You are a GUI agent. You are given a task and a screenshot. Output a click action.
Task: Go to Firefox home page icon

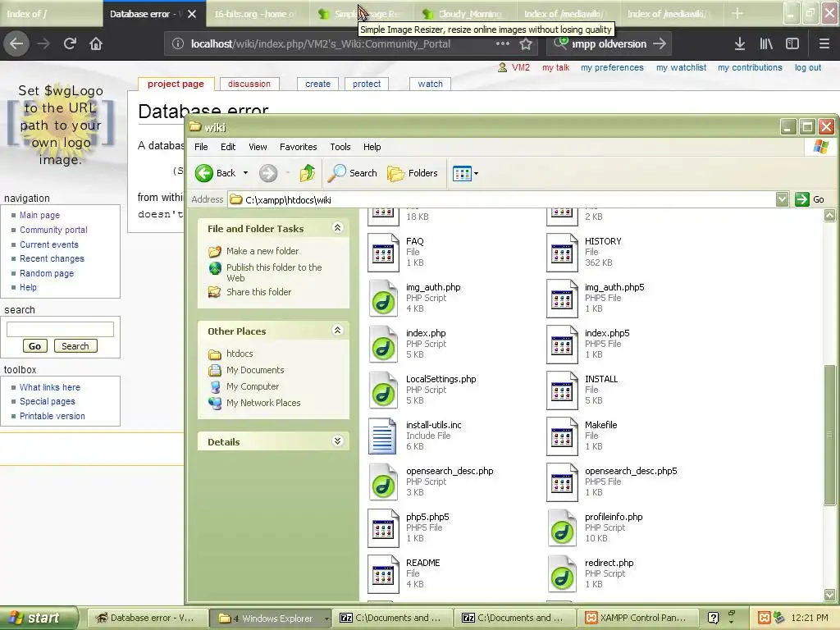point(96,43)
